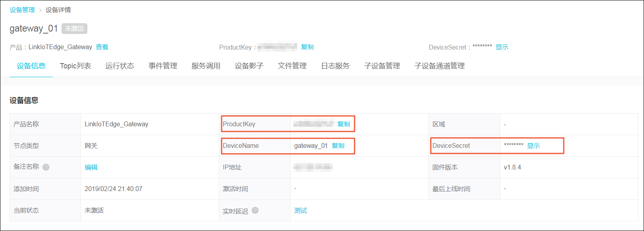Click the 添加时间 label
The image size is (644, 231).
26,189
